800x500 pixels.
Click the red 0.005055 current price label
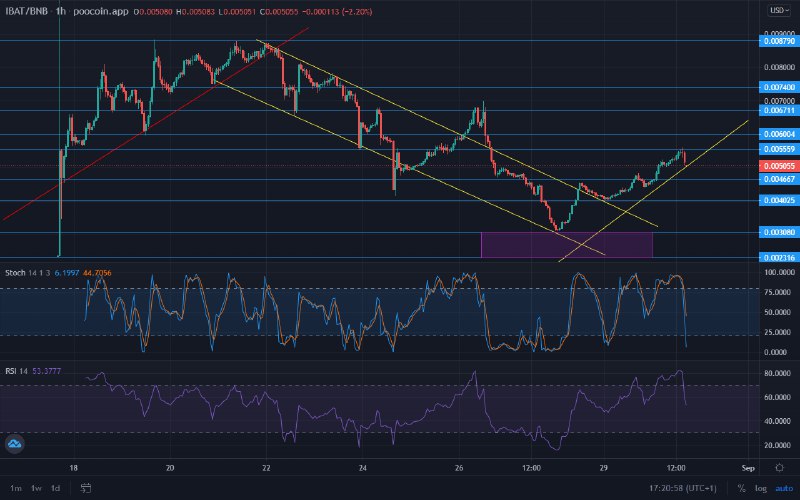point(779,166)
